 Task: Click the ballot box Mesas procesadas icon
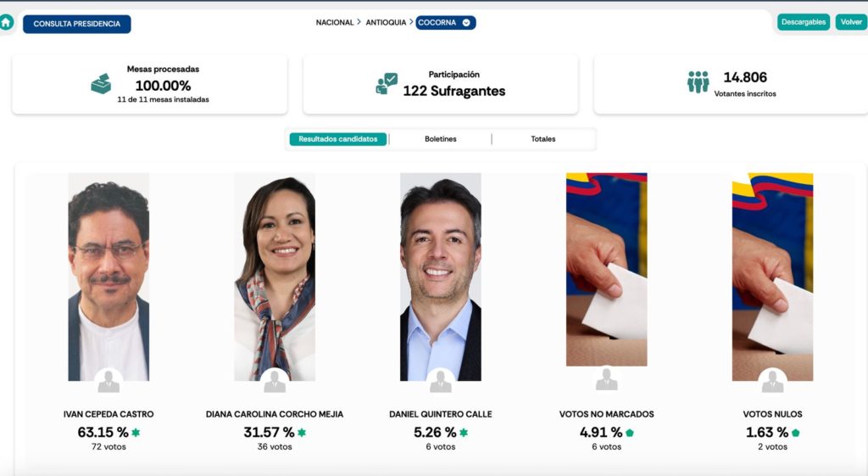click(x=101, y=84)
